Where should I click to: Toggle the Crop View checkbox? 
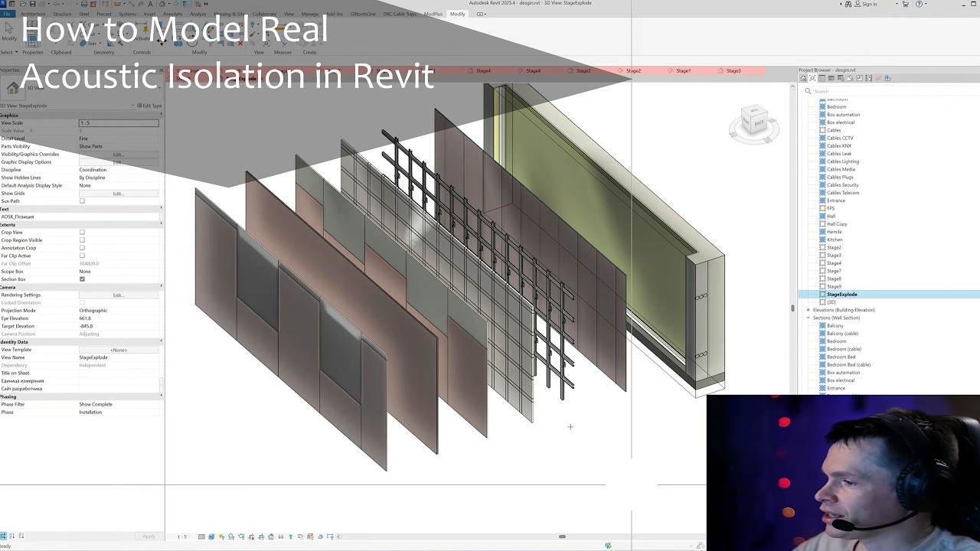[82, 233]
